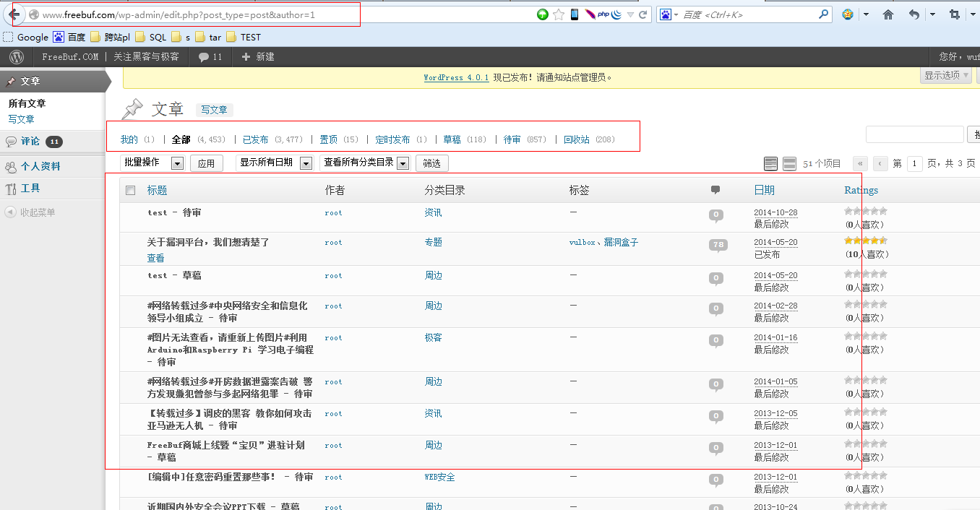980x510 pixels.
Task: Click the blue jQuery swirl icon
Action: pos(616,14)
